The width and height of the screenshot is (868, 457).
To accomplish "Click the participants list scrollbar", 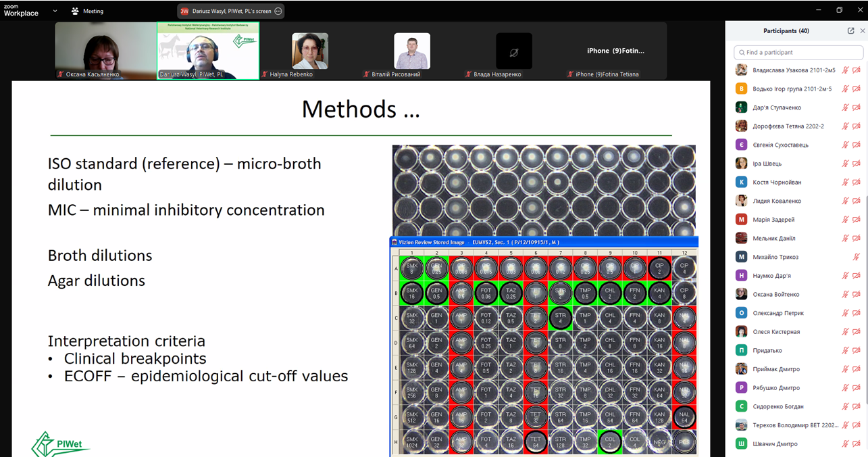I will 866,270.
